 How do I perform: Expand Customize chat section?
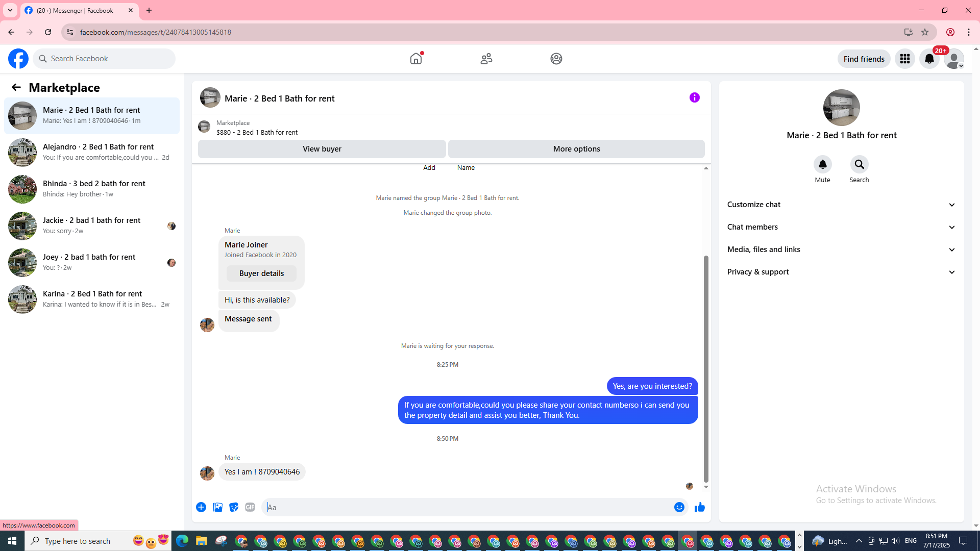(842, 205)
